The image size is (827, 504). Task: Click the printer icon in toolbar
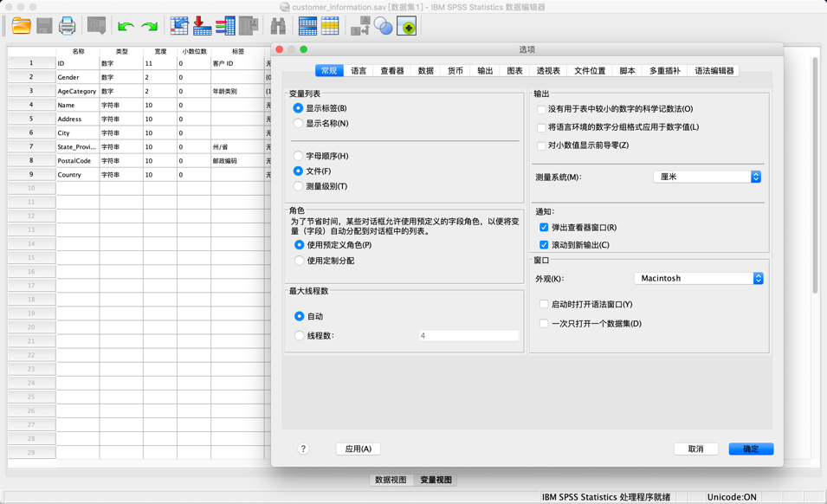click(x=67, y=26)
